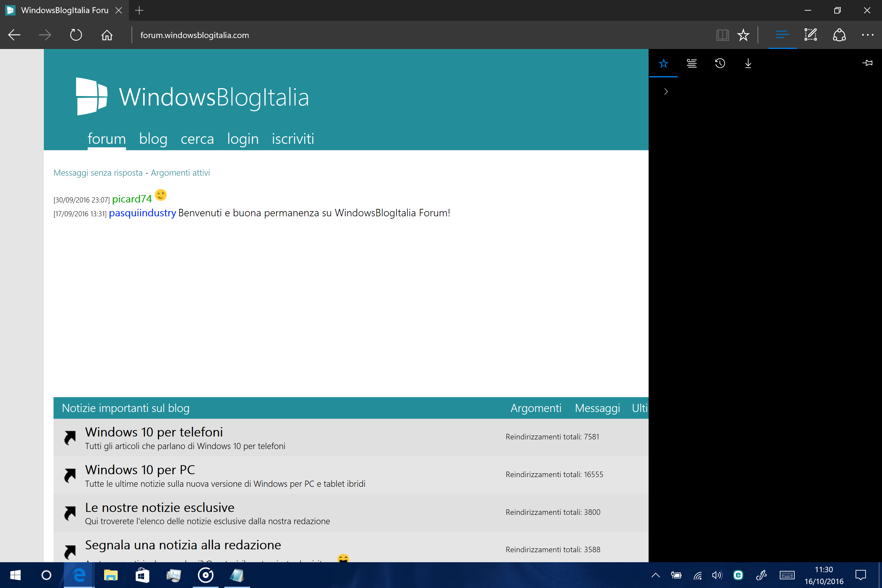Open Windows Ink Workspace pen icon
This screenshot has width=882, height=588.
[761, 575]
